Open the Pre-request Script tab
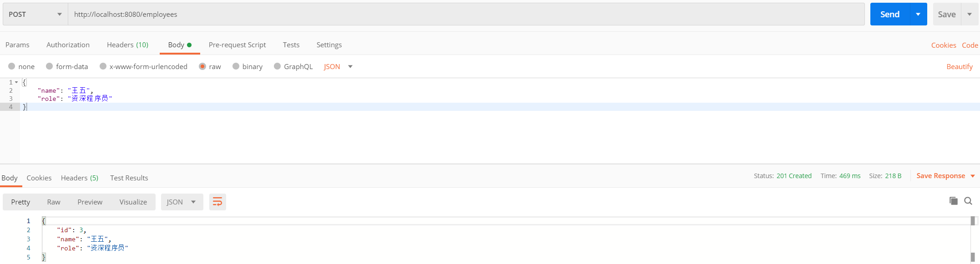Screen dimensions: 980x264 point(237,45)
